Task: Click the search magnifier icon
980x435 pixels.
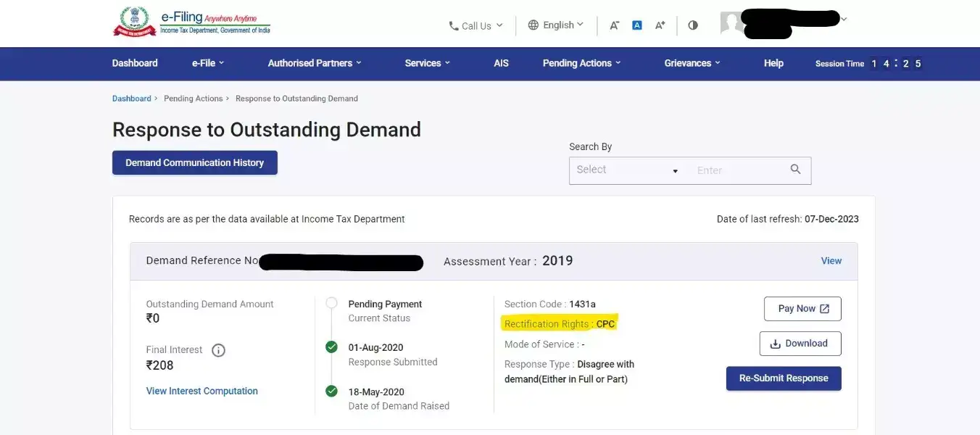Action: 795,170
